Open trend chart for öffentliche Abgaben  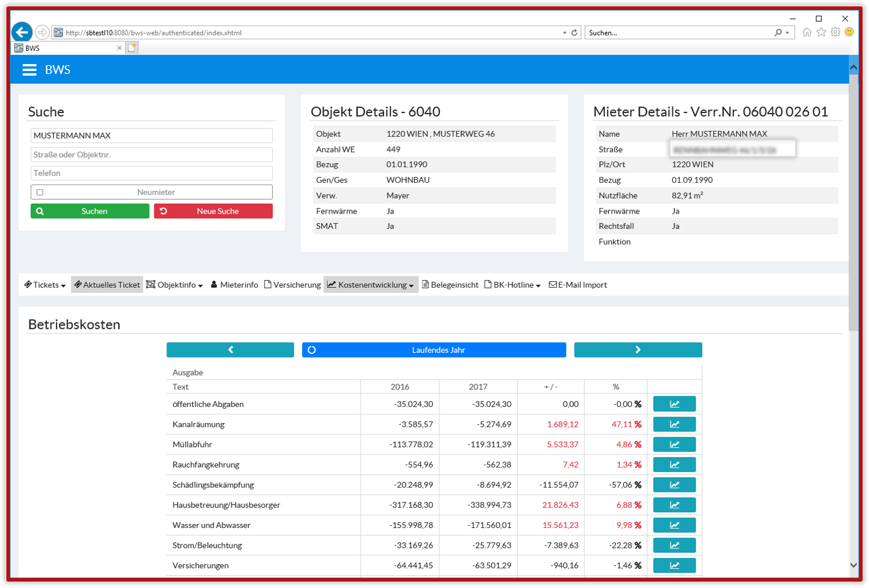coord(674,404)
